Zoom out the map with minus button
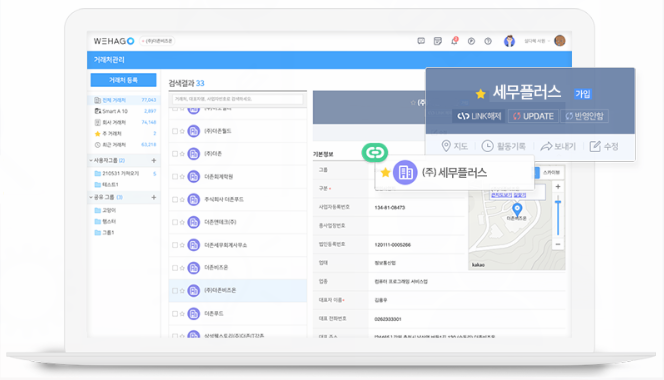 tap(558, 244)
